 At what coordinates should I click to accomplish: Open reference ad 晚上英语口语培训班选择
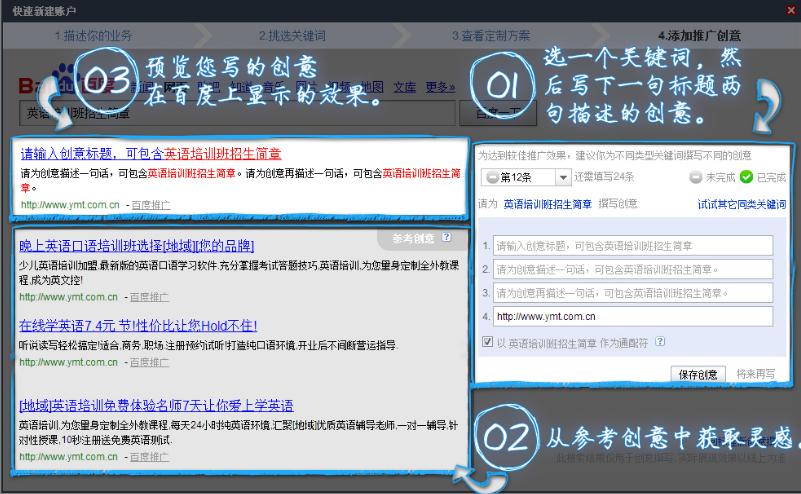pyautogui.click(x=136, y=246)
